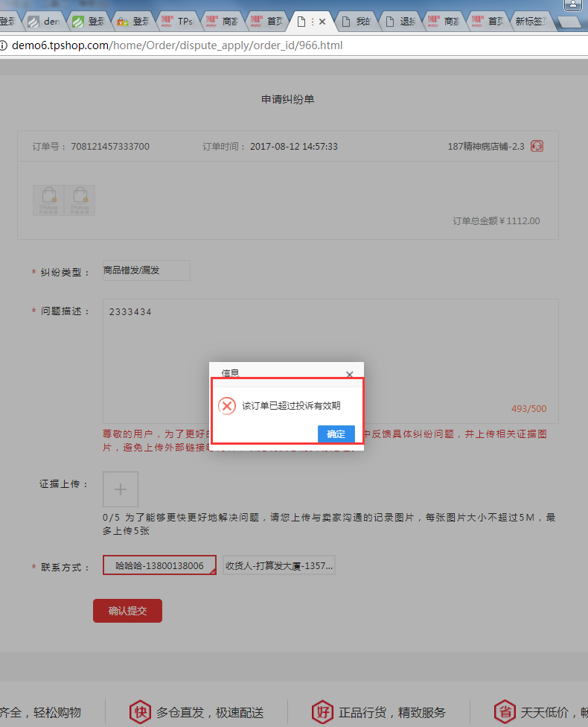Click the 好 genuine goods badge icon in footer
This screenshot has height=727, width=588.
(322, 712)
